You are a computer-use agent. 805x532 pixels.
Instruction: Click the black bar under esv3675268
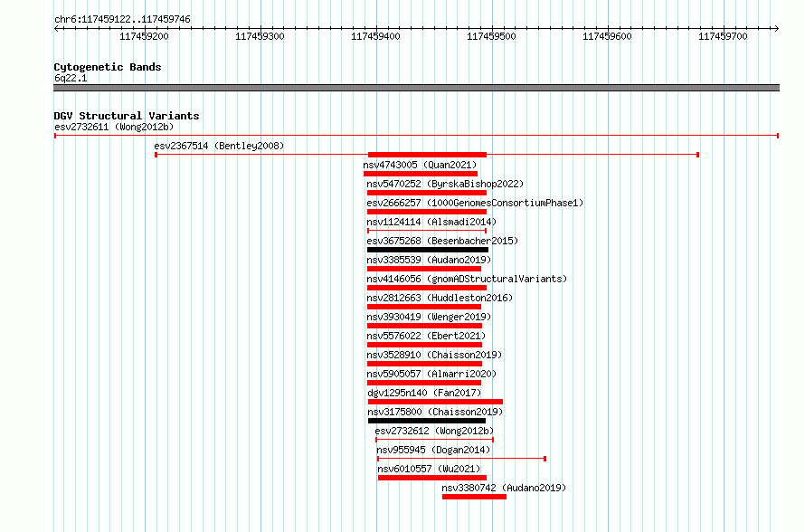coord(428,250)
